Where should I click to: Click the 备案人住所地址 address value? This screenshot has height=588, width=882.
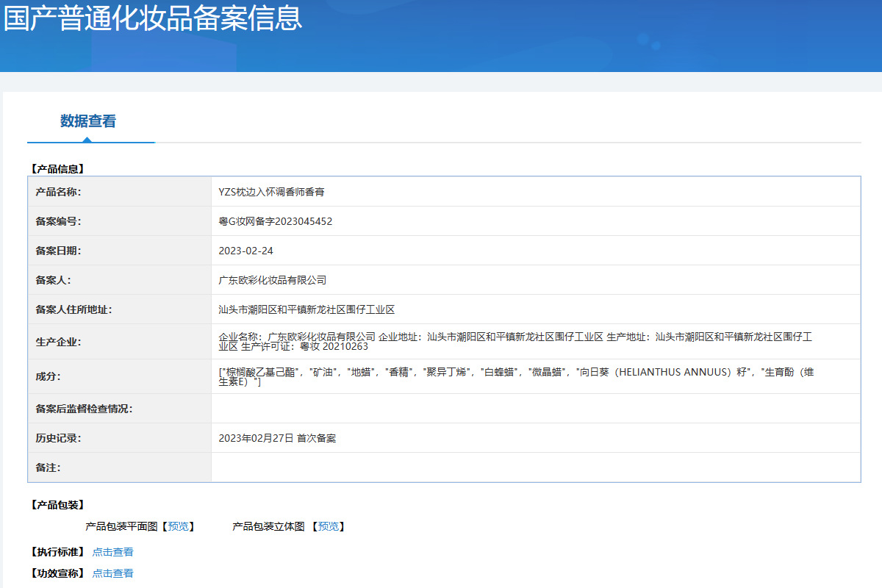306,309
